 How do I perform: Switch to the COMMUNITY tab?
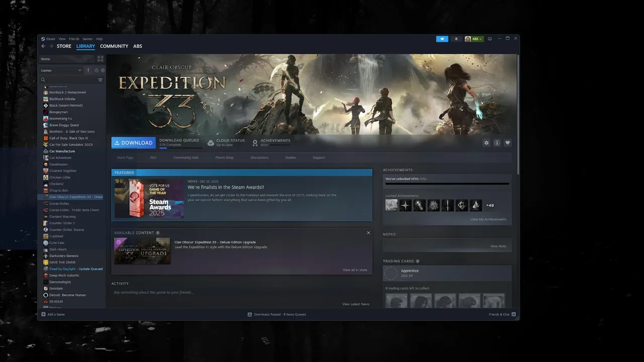114,46
